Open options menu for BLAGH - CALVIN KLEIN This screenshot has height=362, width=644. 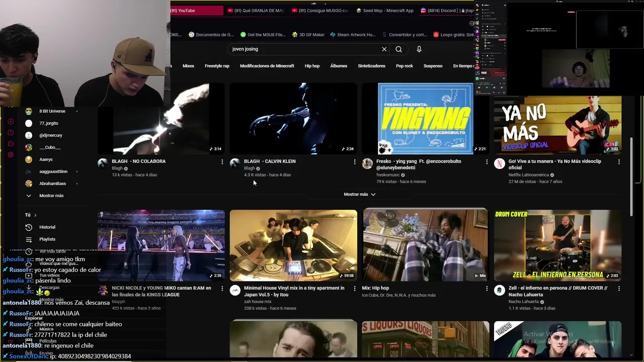pyautogui.click(x=355, y=162)
